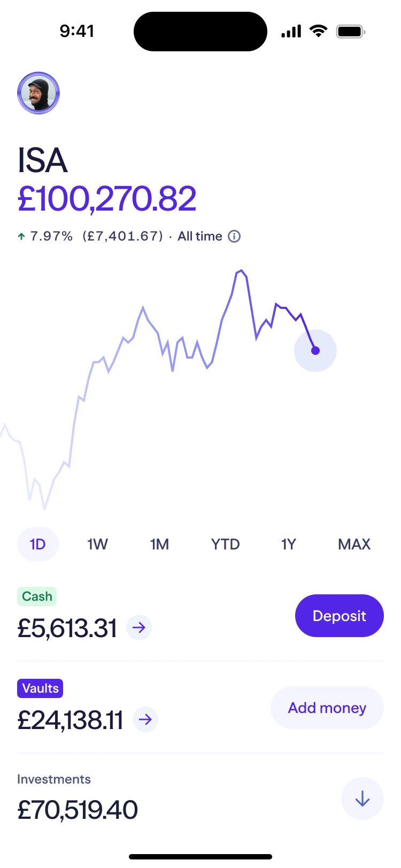The height and width of the screenshot is (868, 401).
Task: Tap the chart's current value marker
Action: 315,351
